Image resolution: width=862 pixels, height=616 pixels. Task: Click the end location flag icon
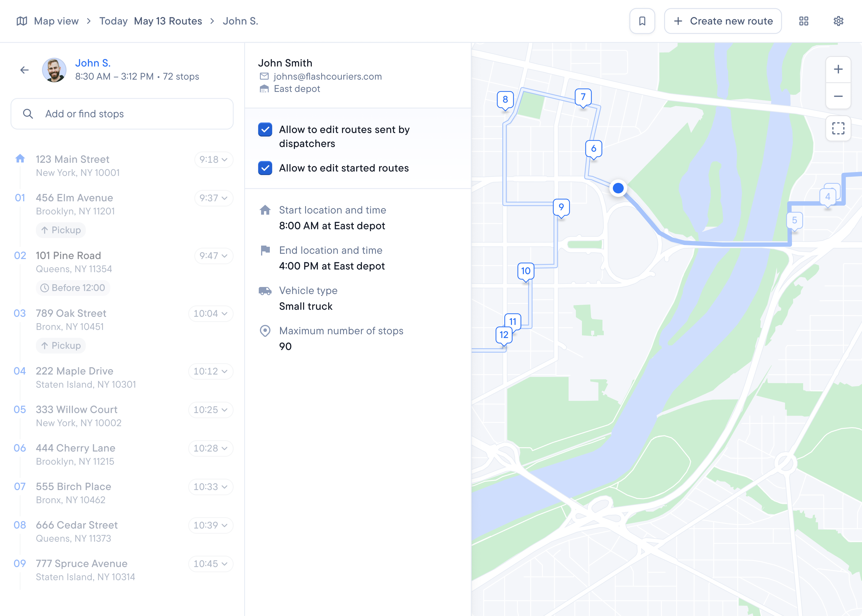[265, 250]
